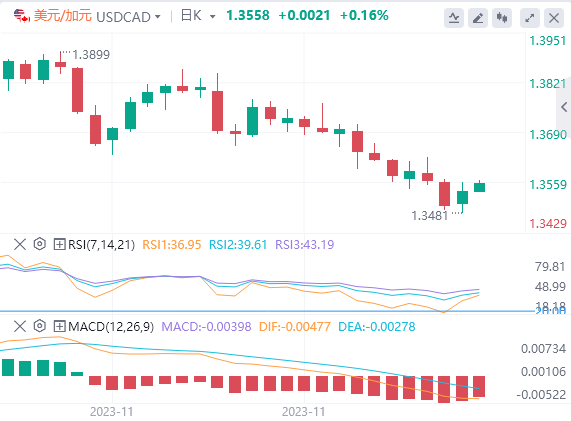Switch the candlestick chart style
The height and width of the screenshot is (421, 571).
tap(502, 18)
